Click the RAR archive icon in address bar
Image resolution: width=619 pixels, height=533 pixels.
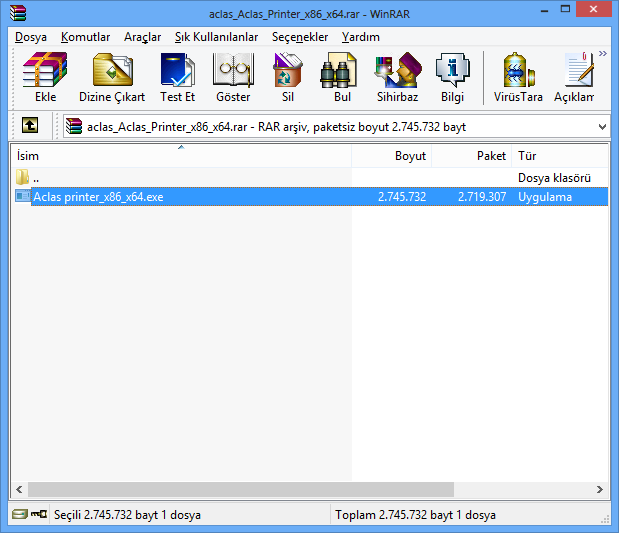[x=74, y=126]
